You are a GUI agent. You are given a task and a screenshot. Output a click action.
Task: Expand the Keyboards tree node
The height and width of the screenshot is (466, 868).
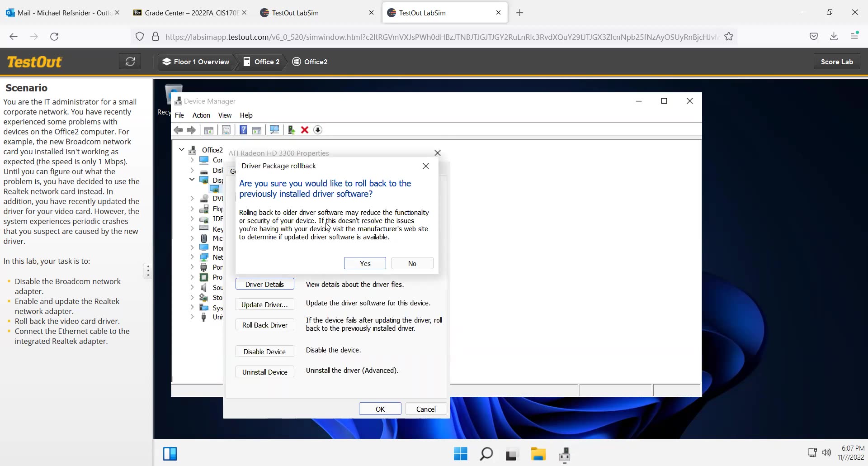[x=193, y=228]
